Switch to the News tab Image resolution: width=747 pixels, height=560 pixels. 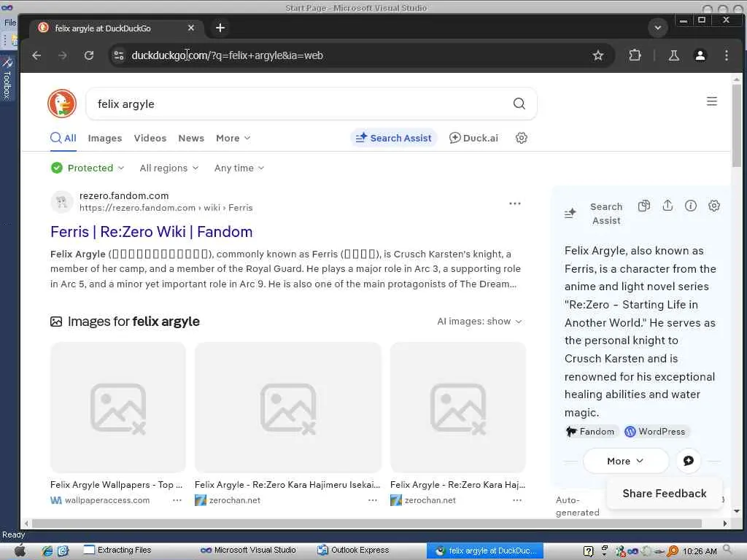pyautogui.click(x=191, y=138)
